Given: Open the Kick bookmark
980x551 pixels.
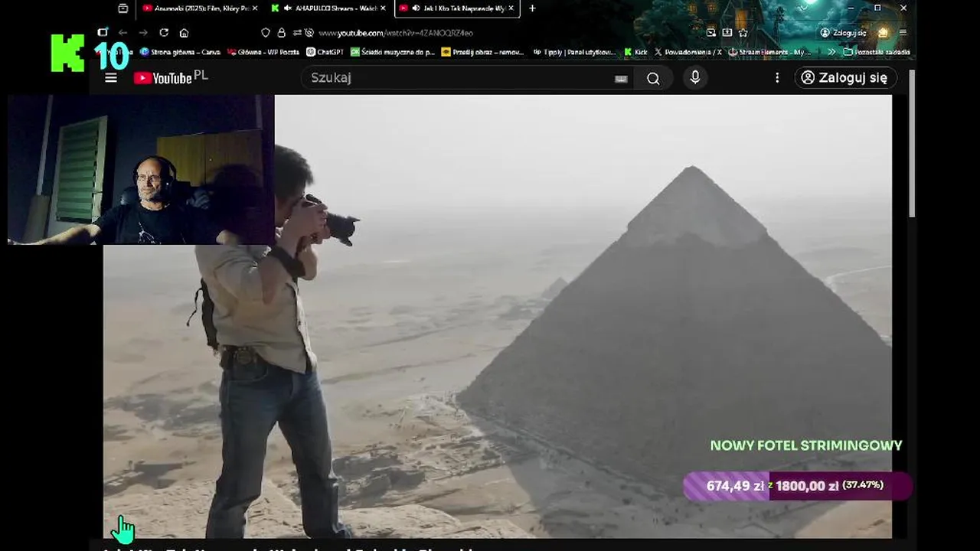Looking at the screenshot, I should click(x=635, y=52).
